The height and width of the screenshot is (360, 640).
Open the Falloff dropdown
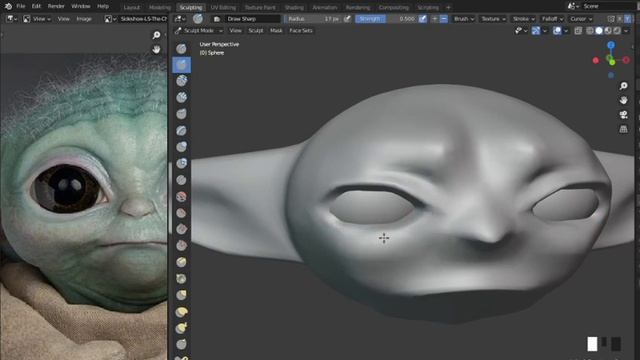click(x=552, y=19)
